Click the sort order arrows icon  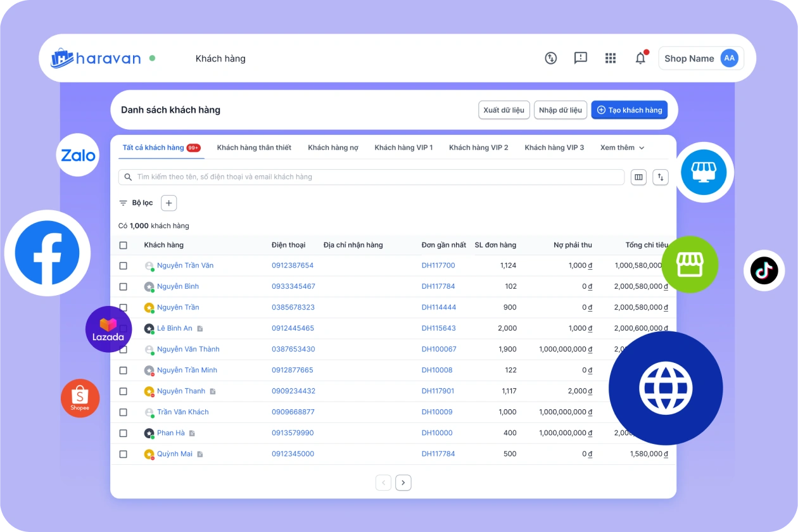(x=661, y=177)
